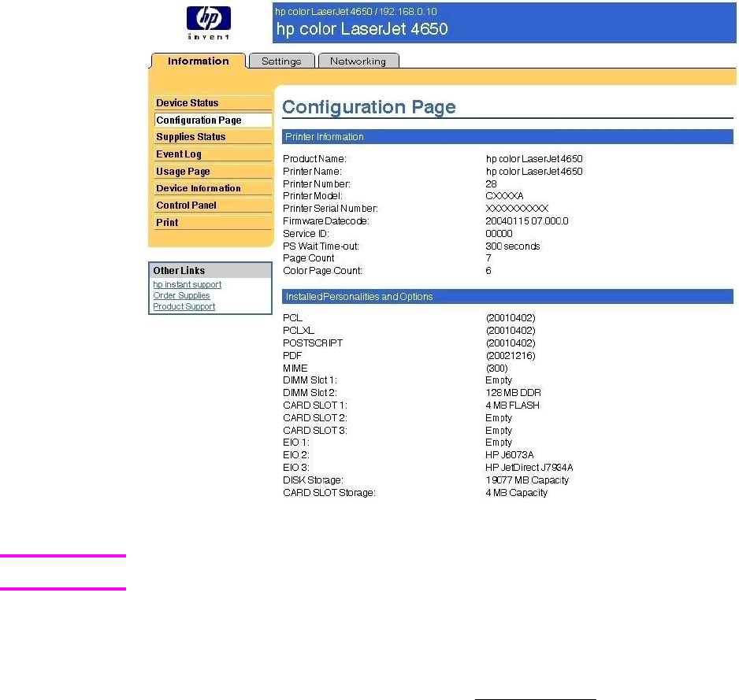Click MIME value (300)

point(497,368)
